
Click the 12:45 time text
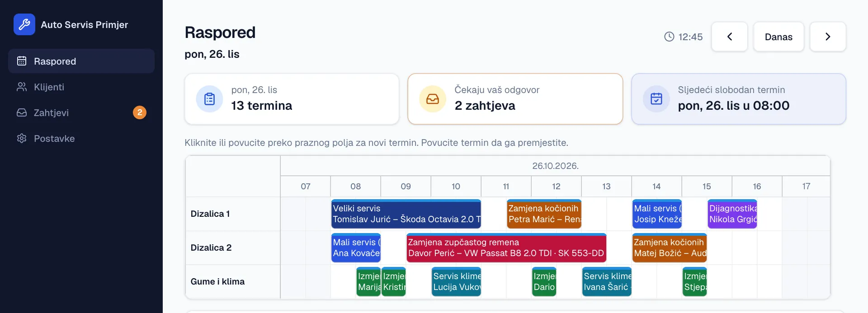click(x=690, y=37)
